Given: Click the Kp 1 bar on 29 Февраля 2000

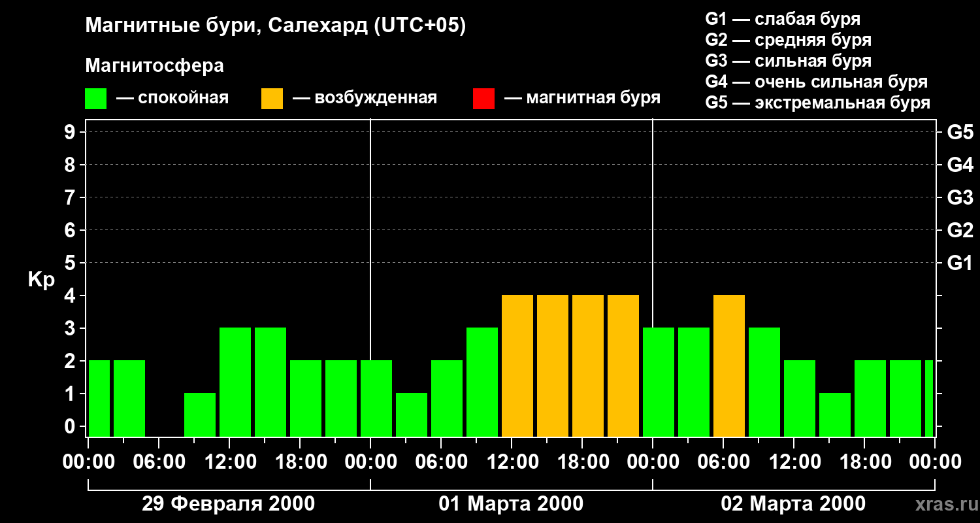Looking at the screenshot, I should point(200,414).
